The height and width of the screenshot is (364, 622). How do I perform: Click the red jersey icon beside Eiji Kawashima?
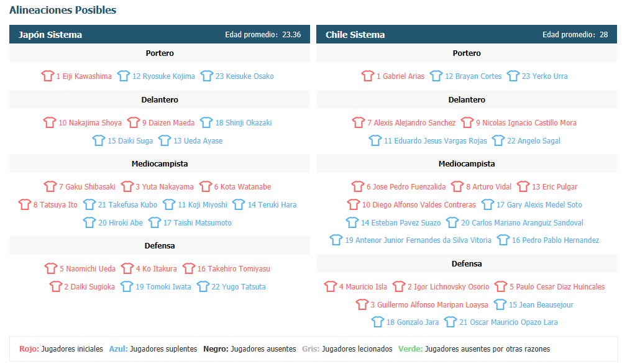48,76
